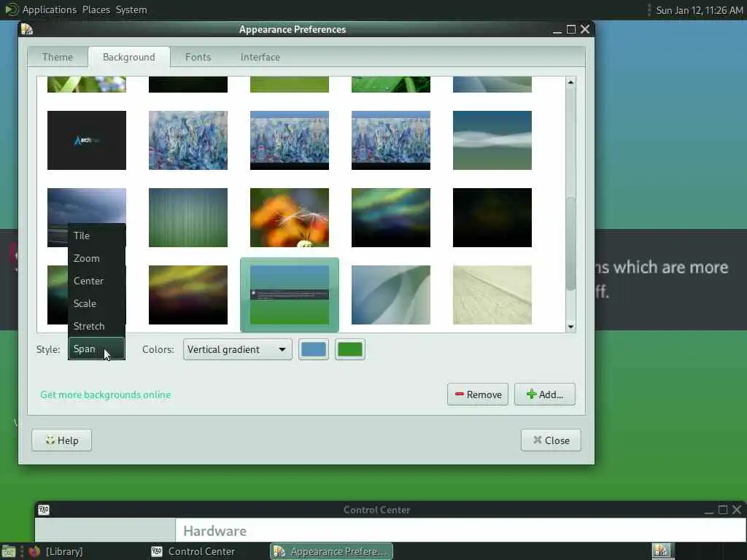Screen dimensions: 747x560
Task: Switch to Control Center taskbar entry
Action: pyautogui.click(x=193, y=551)
